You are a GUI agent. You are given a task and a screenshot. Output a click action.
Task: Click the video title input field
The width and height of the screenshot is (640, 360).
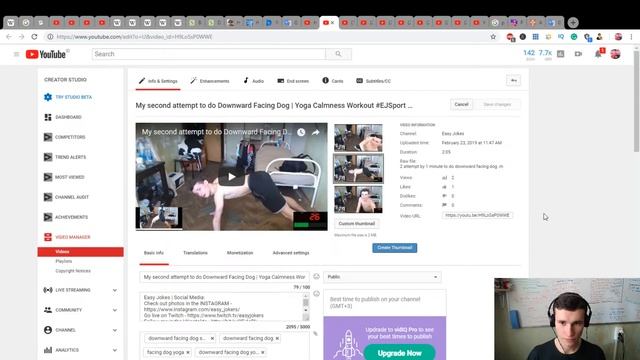pyautogui.click(x=224, y=277)
